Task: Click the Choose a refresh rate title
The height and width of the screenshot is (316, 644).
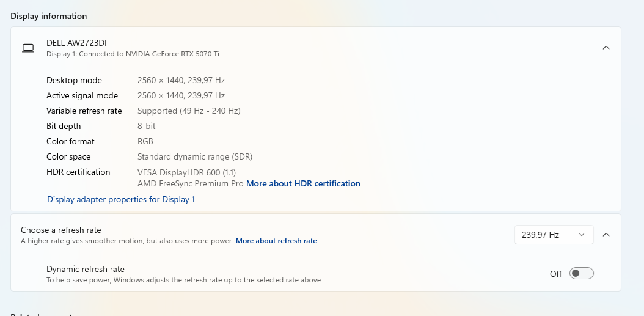Action: (x=61, y=230)
